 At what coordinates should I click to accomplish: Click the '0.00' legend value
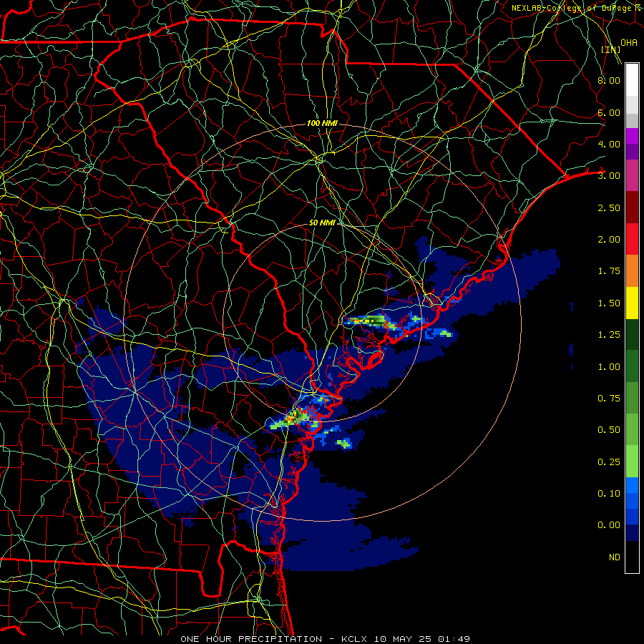[609, 525]
